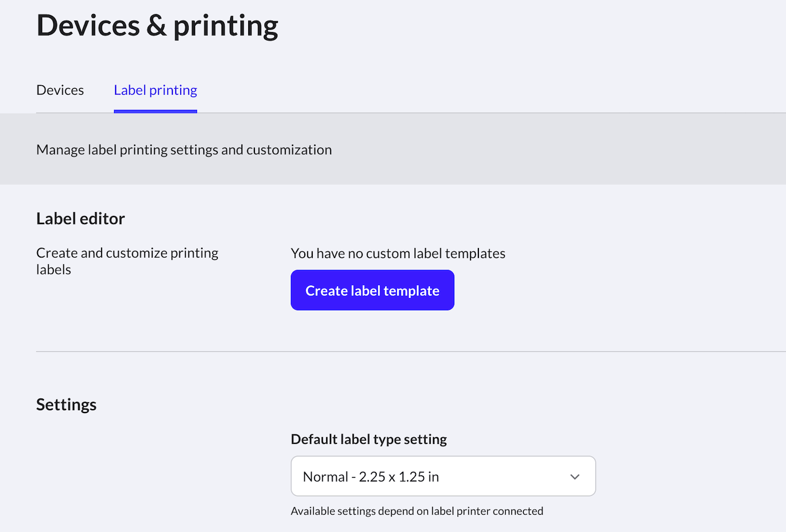786x532 pixels.
Task: Click the Devices & printing page heading
Action: [x=157, y=26]
